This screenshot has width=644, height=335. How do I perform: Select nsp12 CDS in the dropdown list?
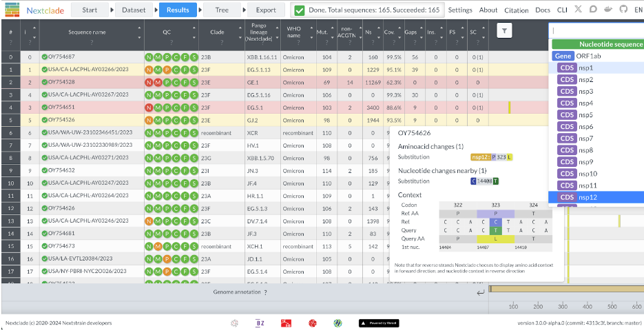tap(587, 197)
